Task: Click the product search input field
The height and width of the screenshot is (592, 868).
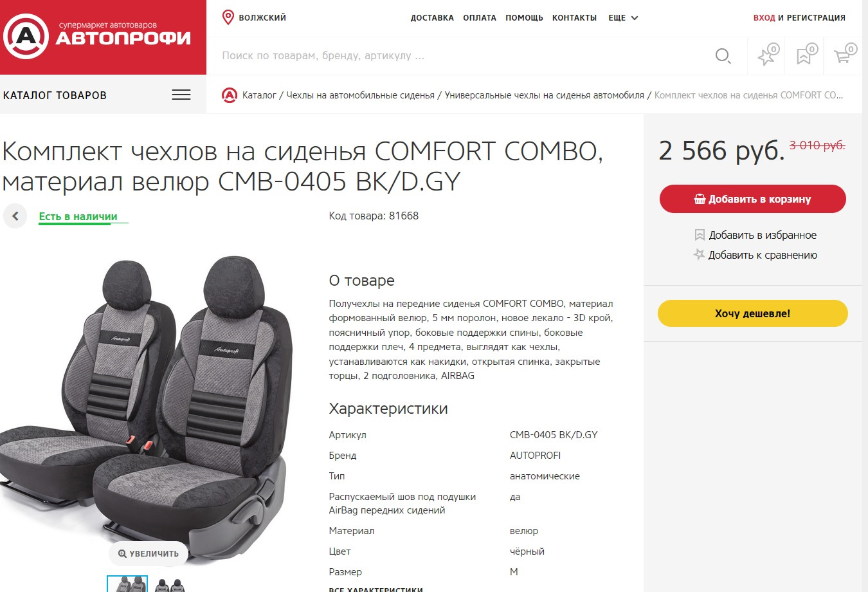Action: [463, 56]
